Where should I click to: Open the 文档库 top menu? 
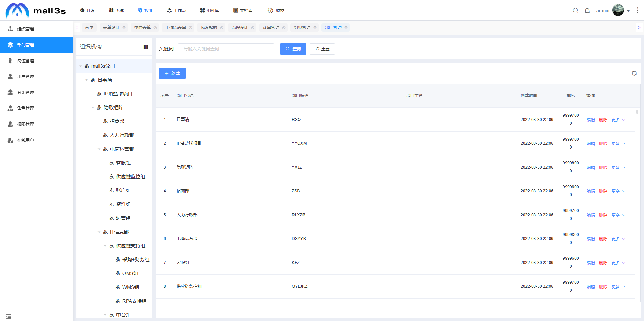[243, 11]
